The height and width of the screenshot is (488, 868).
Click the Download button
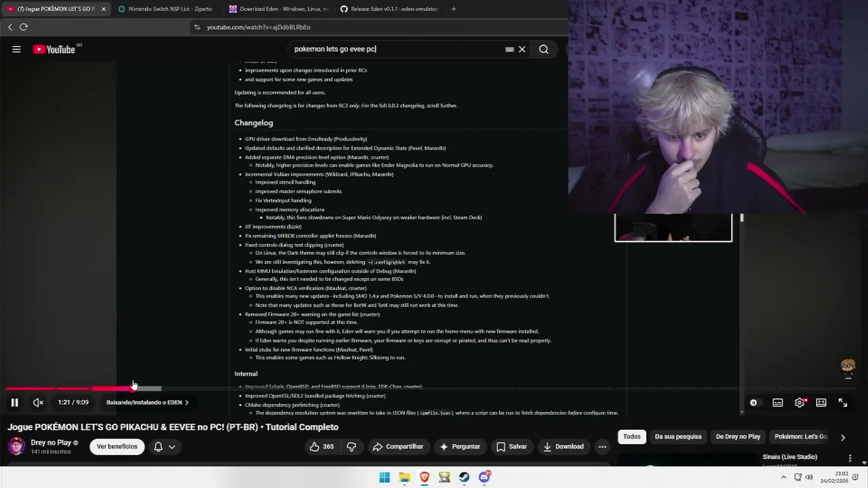[x=563, y=447]
